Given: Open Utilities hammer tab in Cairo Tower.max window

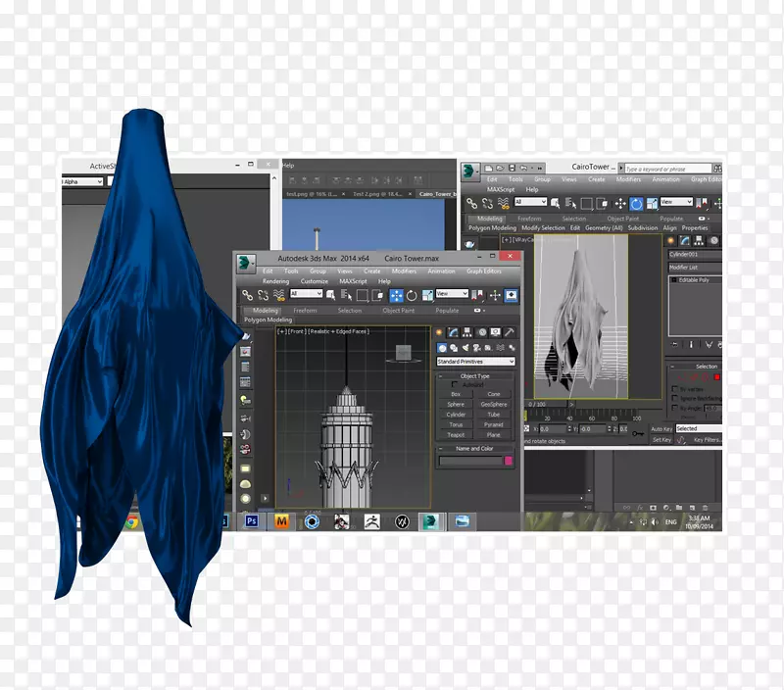Looking at the screenshot, I should point(509,332).
